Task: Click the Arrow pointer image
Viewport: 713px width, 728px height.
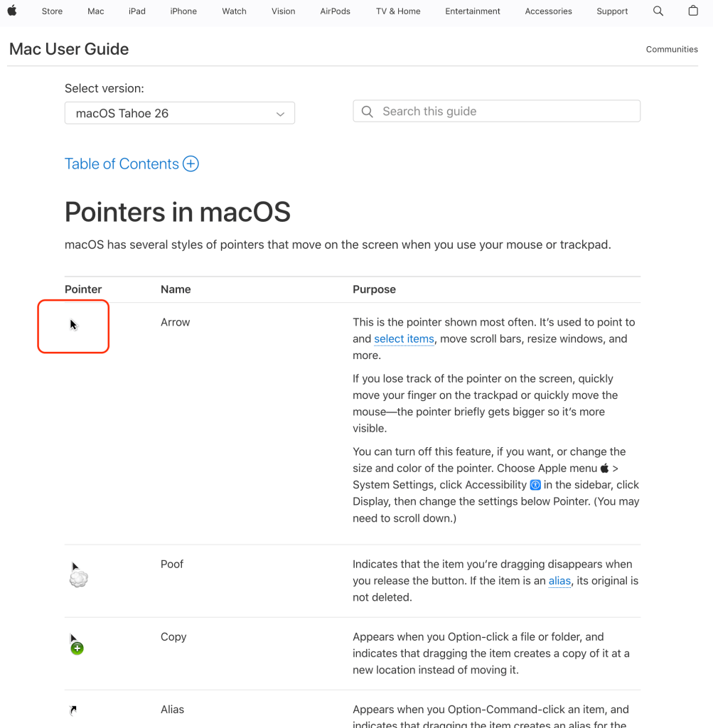Action: click(x=73, y=325)
